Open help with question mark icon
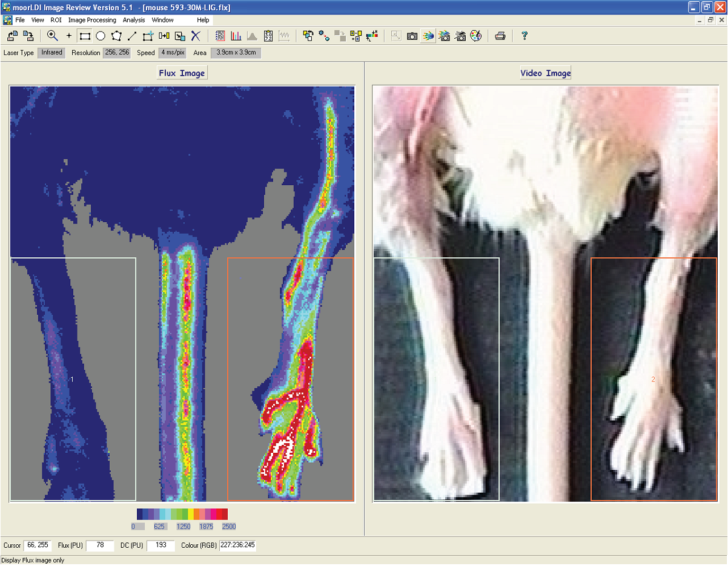728x566 pixels. tap(524, 36)
